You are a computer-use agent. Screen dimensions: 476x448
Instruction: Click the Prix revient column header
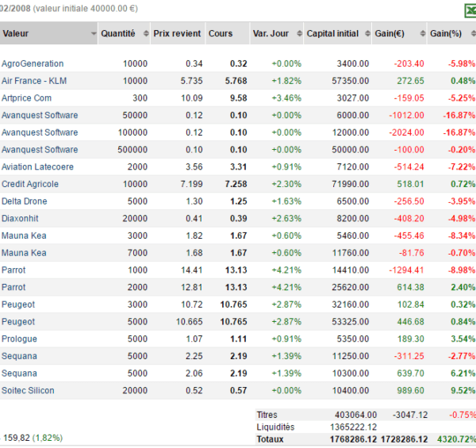(178, 33)
